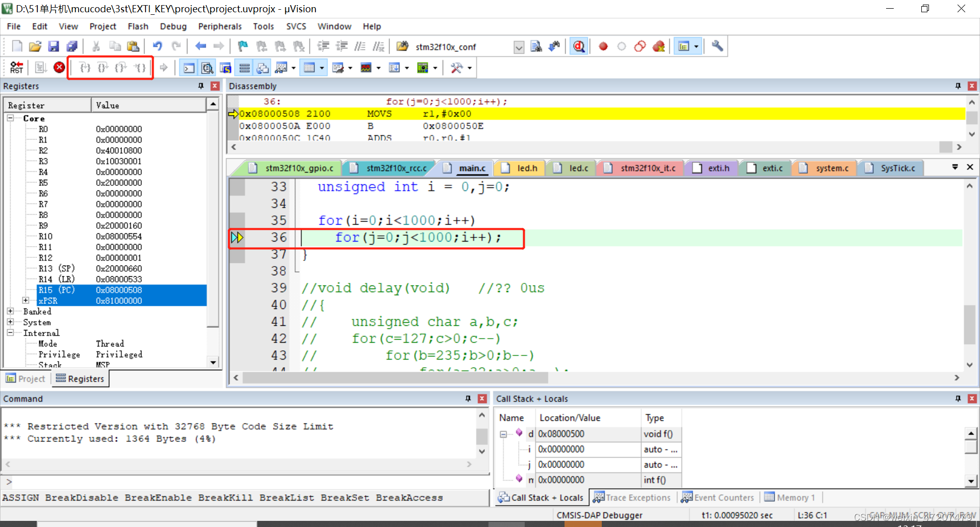
Task: Open the Peripherals menu
Action: [x=219, y=26]
